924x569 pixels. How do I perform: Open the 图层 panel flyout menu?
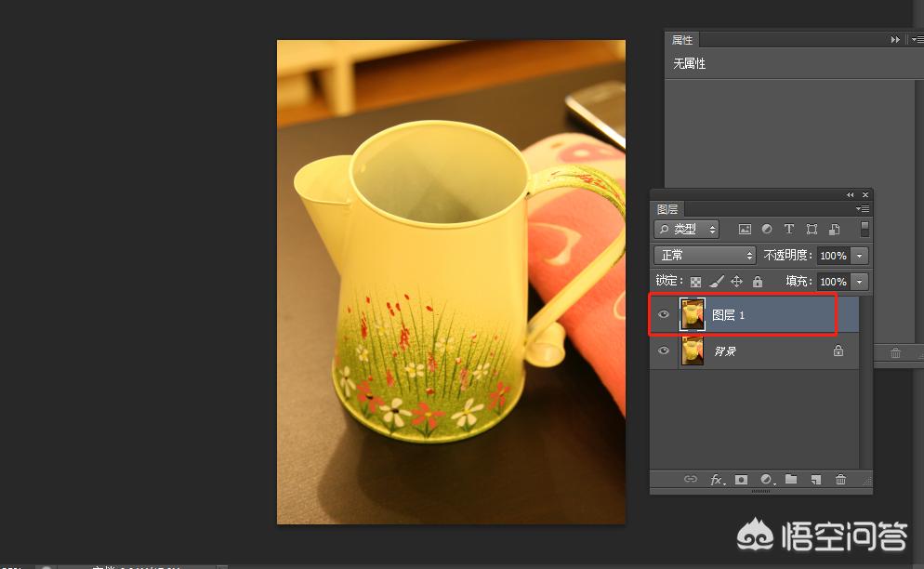click(x=862, y=209)
